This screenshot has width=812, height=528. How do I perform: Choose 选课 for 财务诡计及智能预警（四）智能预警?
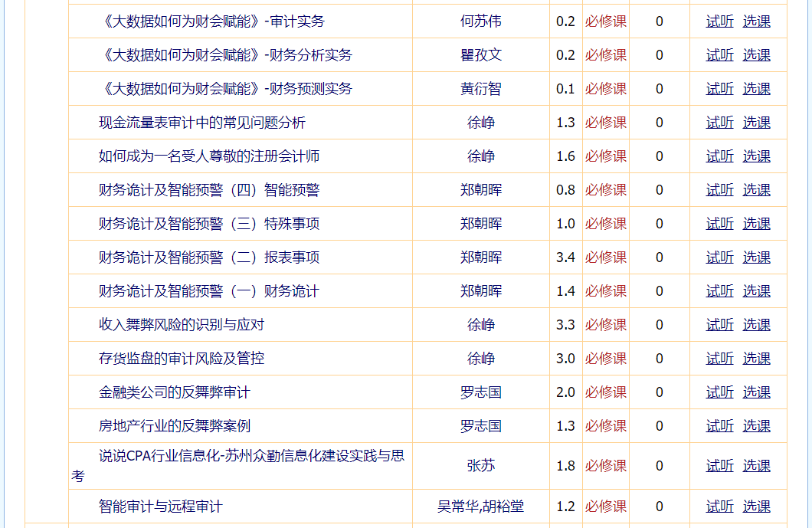[x=756, y=190]
